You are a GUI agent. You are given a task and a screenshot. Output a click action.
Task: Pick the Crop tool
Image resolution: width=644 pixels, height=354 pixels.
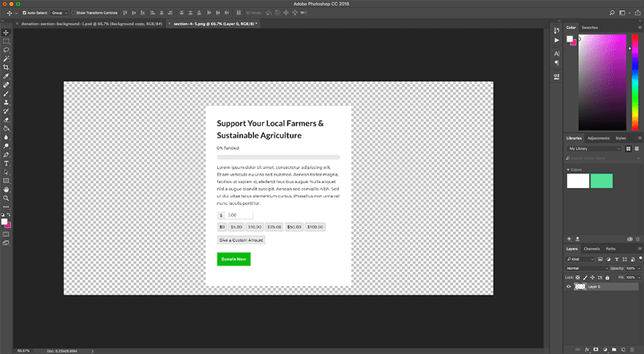tap(6, 67)
